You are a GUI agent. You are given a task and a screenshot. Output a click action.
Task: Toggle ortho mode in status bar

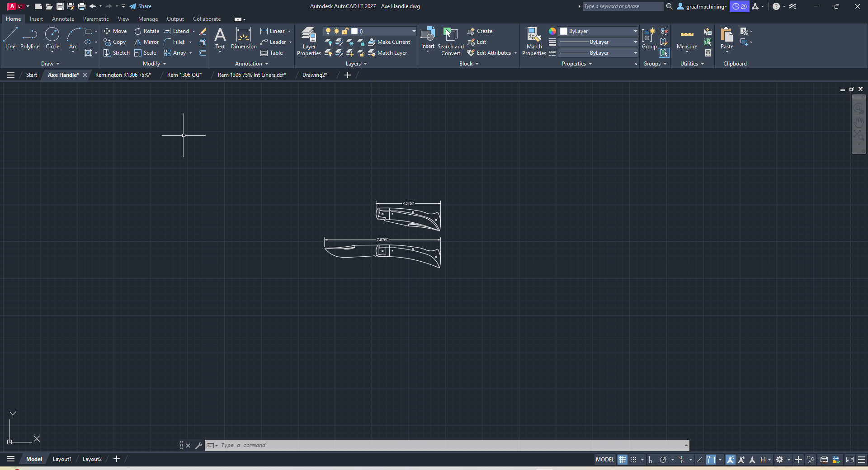652,460
